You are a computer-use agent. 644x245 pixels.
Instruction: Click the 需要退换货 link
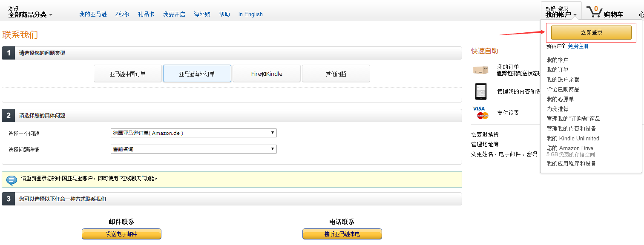[x=485, y=134]
